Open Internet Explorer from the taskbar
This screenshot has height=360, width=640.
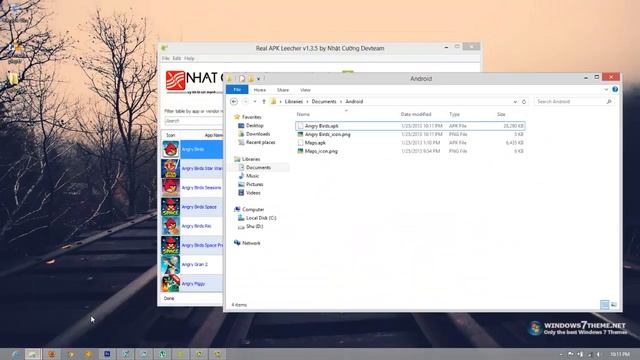click(x=16, y=354)
